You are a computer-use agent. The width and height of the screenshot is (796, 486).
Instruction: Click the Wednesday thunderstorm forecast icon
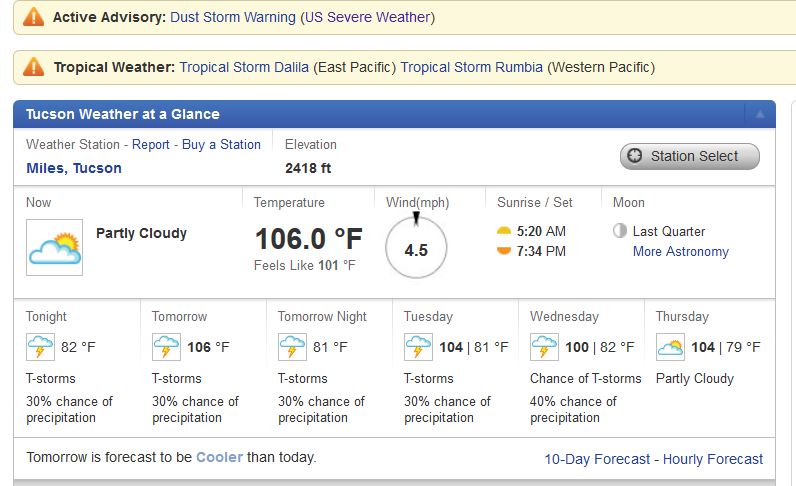[x=544, y=348]
